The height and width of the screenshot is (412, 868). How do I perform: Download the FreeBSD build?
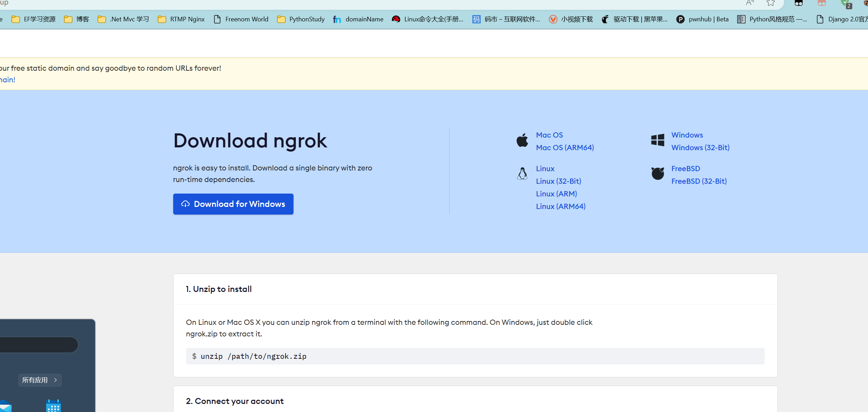pyautogui.click(x=686, y=169)
